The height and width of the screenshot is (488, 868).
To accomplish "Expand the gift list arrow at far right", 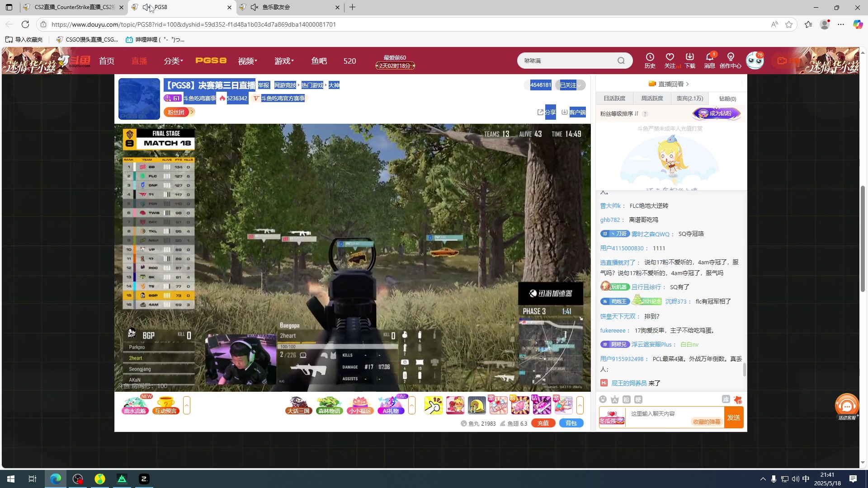I will click(x=580, y=405).
